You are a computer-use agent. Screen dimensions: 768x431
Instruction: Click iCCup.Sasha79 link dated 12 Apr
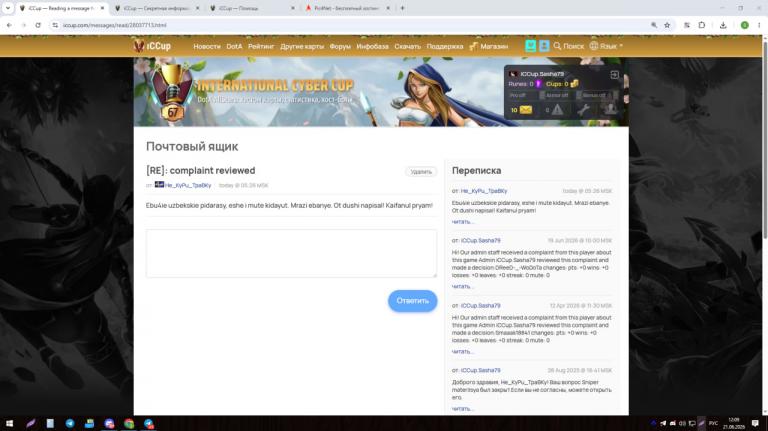pyautogui.click(x=480, y=306)
